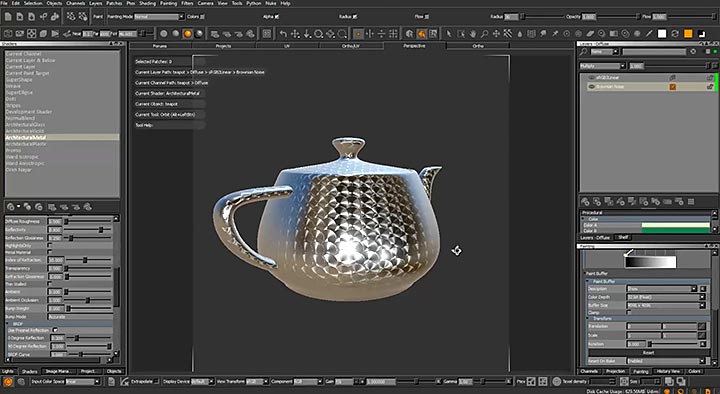Viewport: 720px width, 394px height.
Task: Toggle the Radius pressure checkbox
Action: coord(354,17)
